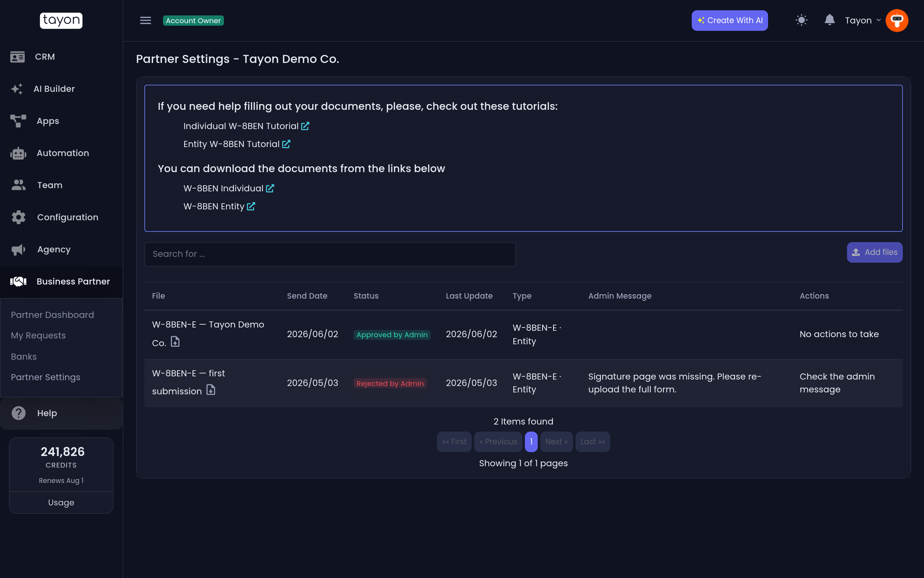924x578 pixels.
Task: Go to the Next page
Action: [556, 442]
